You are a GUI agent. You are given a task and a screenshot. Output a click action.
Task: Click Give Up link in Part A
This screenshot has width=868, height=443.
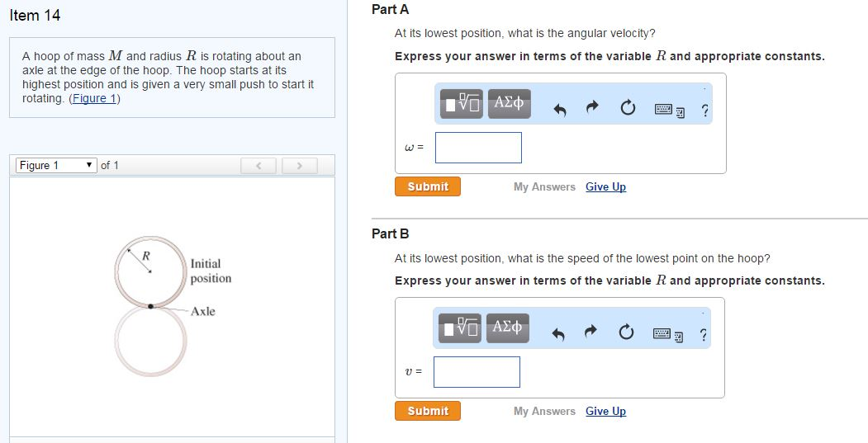[x=605, y=187]
